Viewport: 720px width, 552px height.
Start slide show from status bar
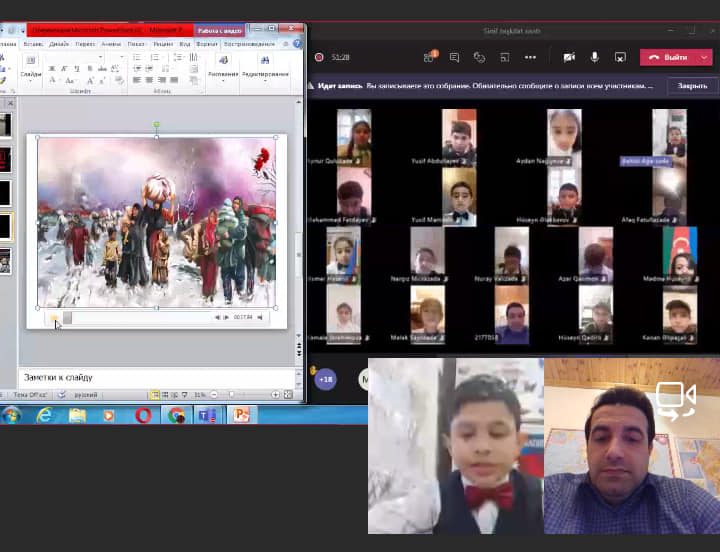185,394
